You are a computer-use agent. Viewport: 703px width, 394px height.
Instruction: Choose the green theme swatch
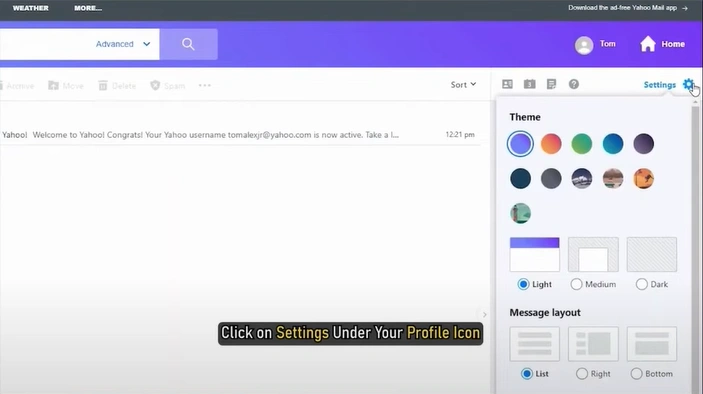(x=581, y=144)
